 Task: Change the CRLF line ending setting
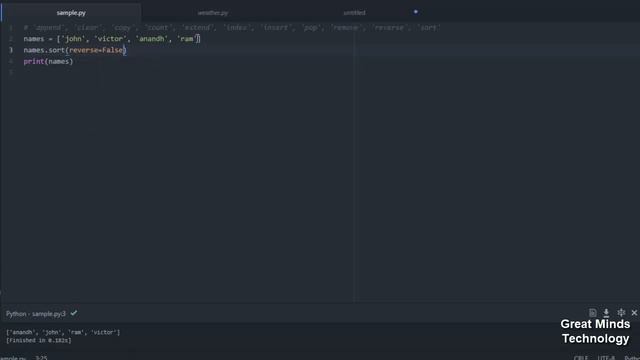(581, 358)
